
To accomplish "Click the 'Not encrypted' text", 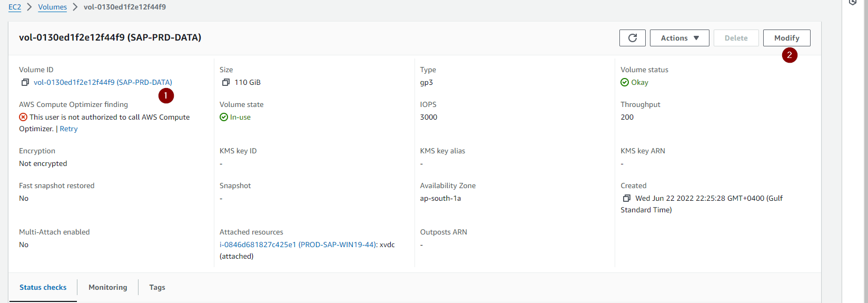I will (43, 163).
